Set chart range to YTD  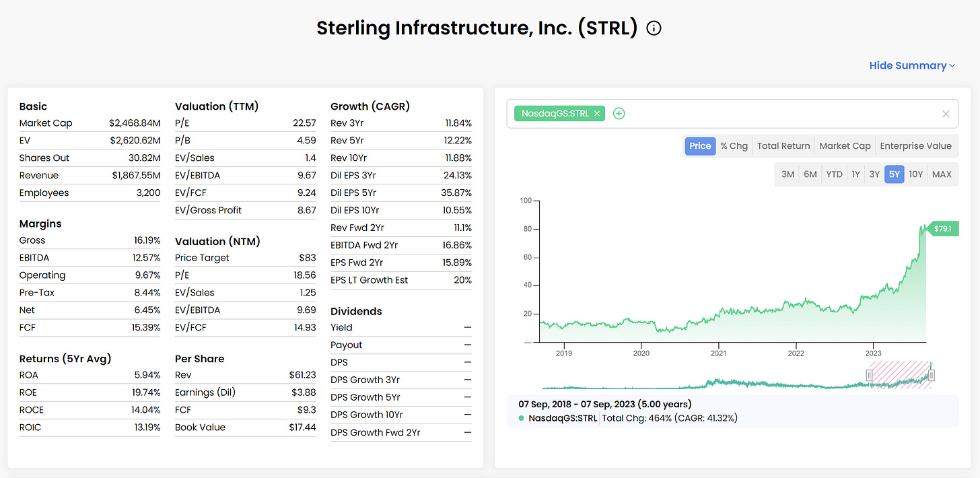tap(834, 174)
